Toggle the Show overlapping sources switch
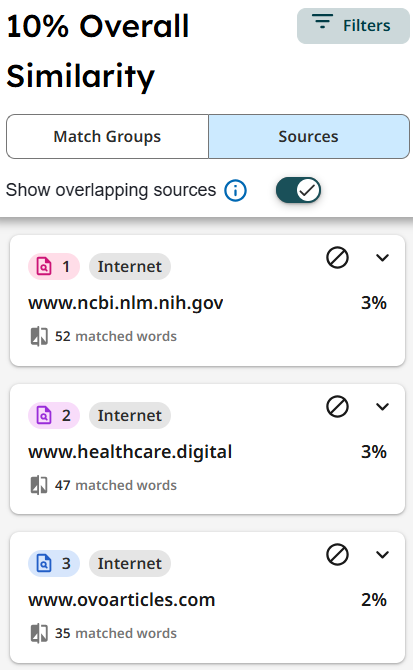The height and width of the screenshot is (670, 413). [298, 190]
